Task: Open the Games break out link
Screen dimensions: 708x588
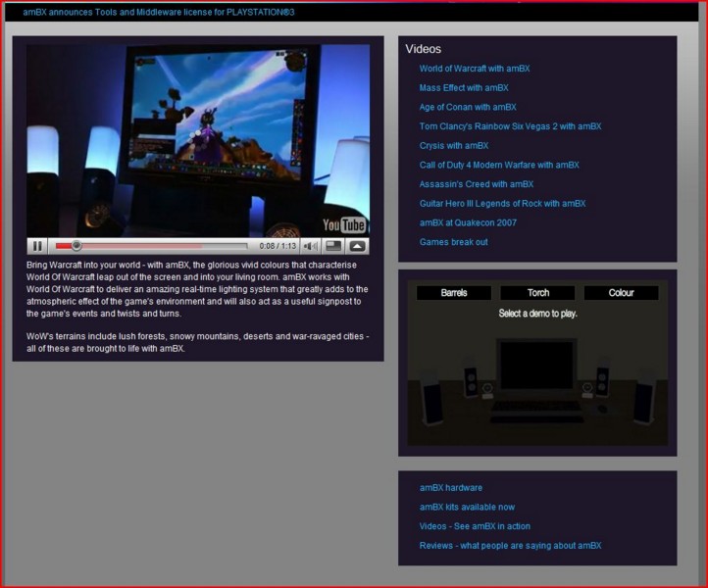Action: tap(454, 242)
